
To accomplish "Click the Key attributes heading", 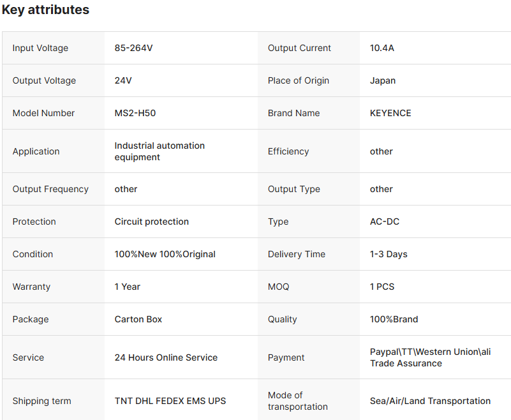I will pos(45,10).
